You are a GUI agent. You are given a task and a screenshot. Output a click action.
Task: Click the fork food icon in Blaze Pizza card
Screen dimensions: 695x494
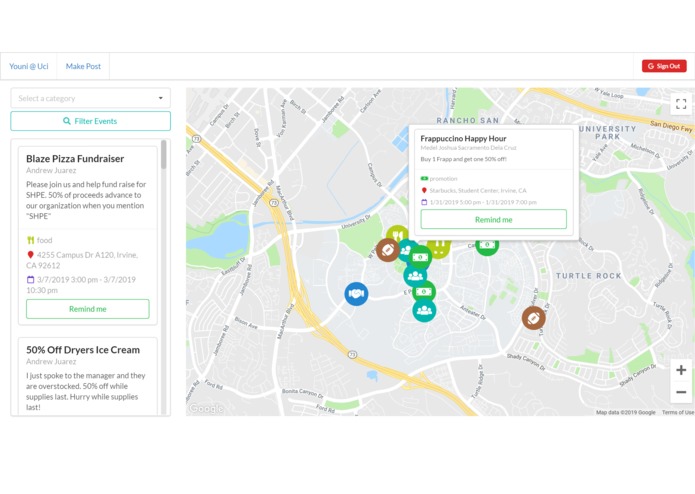[x=30, y=240]
